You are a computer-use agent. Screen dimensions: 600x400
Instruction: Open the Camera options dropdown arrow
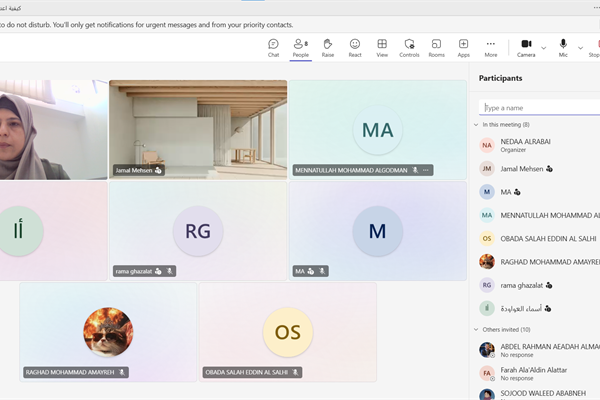tap(543, 48)
